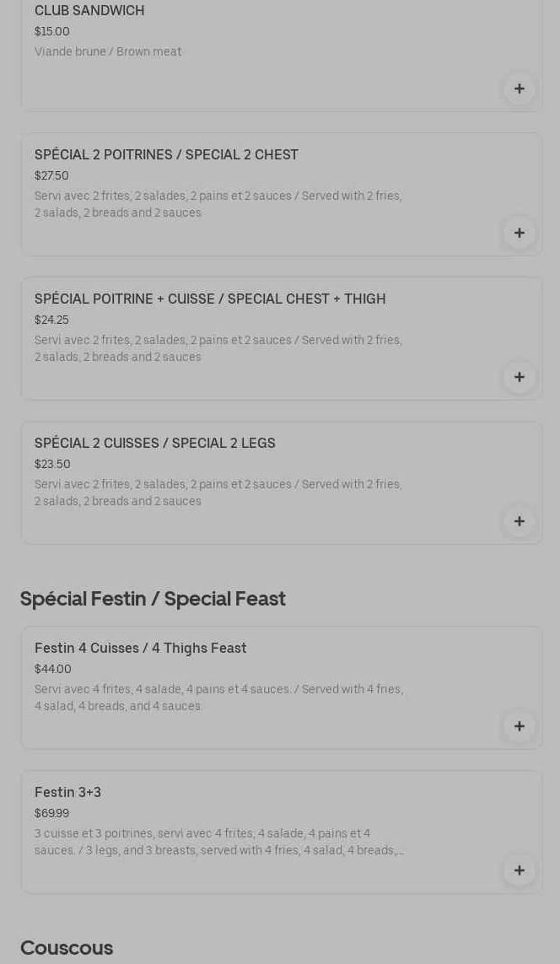Add SPÉCIAL 2 POITRINES via plus icon
This screenshot has width=560, height=964.
pos(519,233)
